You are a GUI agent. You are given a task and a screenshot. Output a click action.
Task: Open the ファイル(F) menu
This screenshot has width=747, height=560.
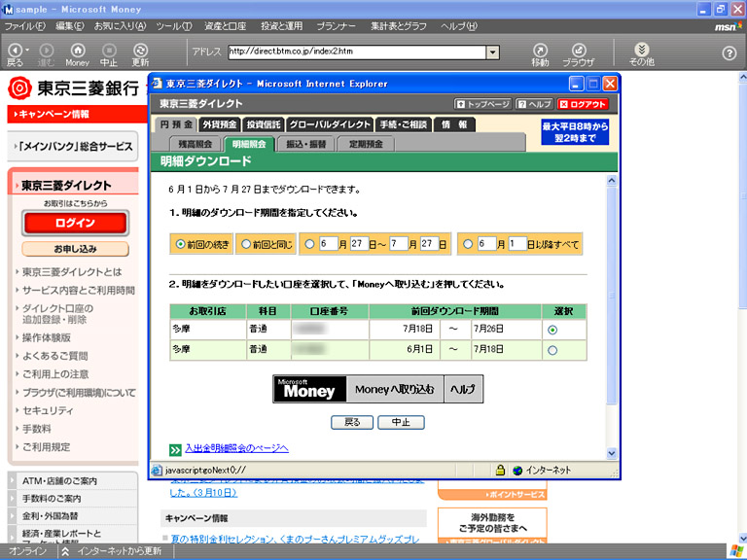[24, 26]
